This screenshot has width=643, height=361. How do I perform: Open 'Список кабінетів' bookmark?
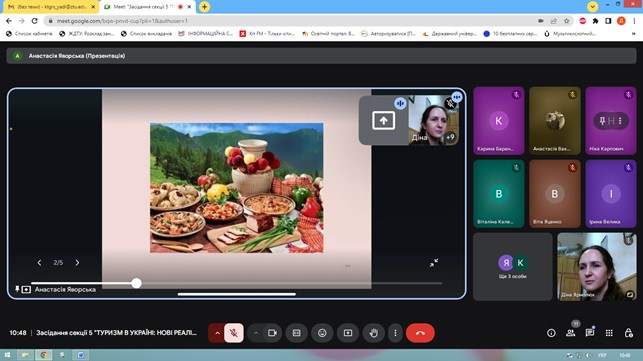[x=29, y=34]
